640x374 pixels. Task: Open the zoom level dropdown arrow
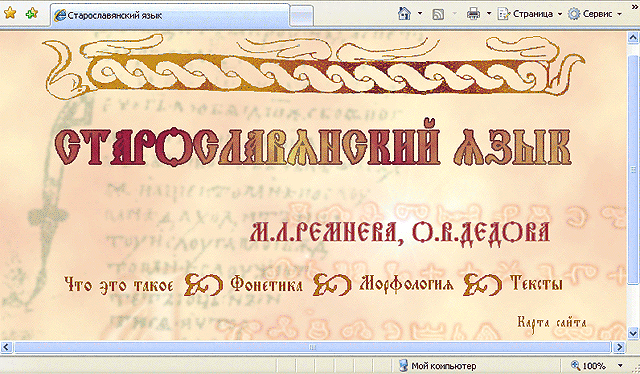pos(620,365)
